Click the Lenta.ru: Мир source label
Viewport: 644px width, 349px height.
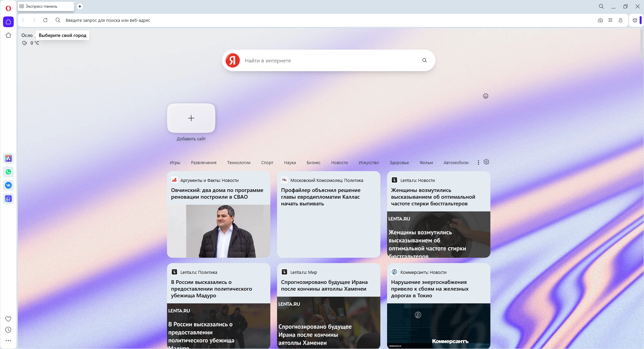click(304, 272)
